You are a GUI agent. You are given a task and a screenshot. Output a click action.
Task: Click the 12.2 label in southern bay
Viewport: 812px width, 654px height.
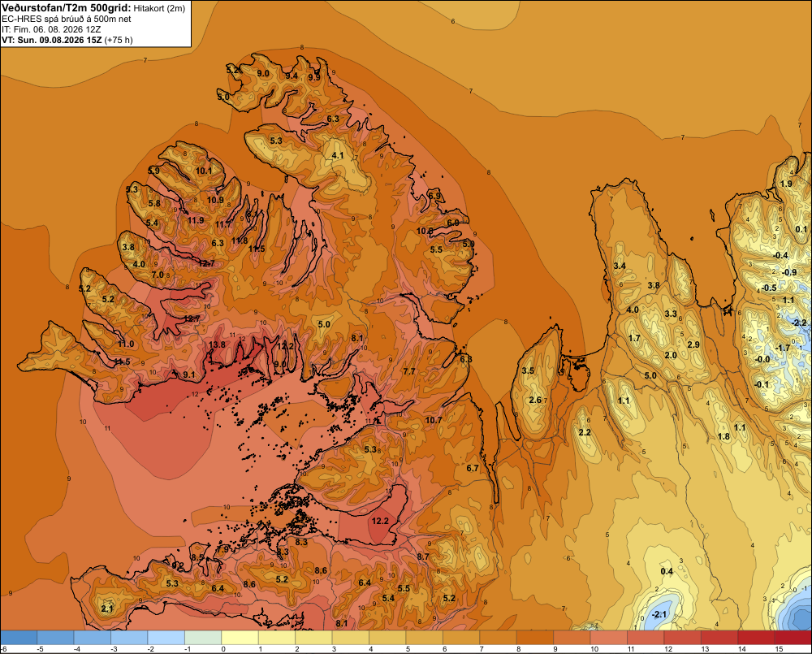pos(380,521)
